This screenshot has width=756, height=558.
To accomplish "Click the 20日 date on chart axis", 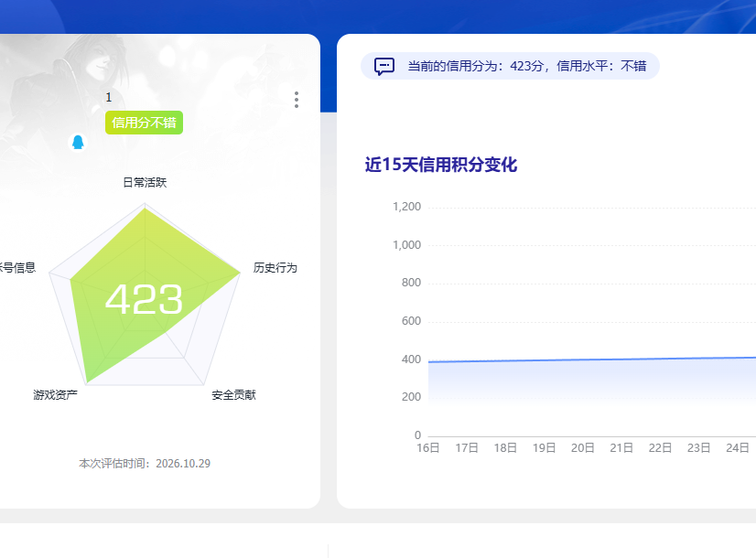I will point(582,447).
